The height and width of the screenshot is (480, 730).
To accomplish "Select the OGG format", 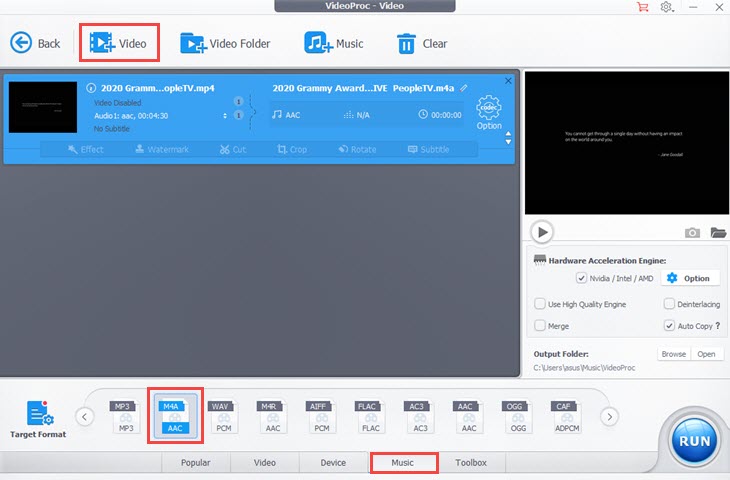I will tap(518, 417).
